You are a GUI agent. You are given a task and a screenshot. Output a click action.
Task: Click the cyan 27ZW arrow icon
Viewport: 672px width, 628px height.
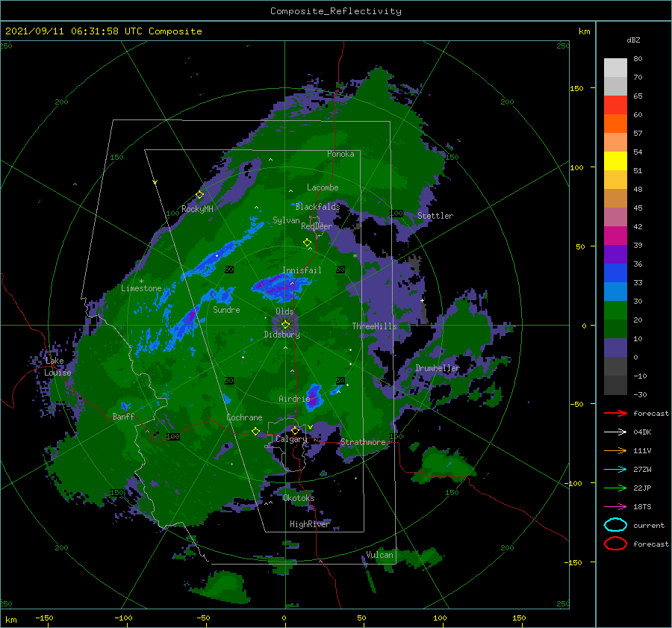[615, 470]
